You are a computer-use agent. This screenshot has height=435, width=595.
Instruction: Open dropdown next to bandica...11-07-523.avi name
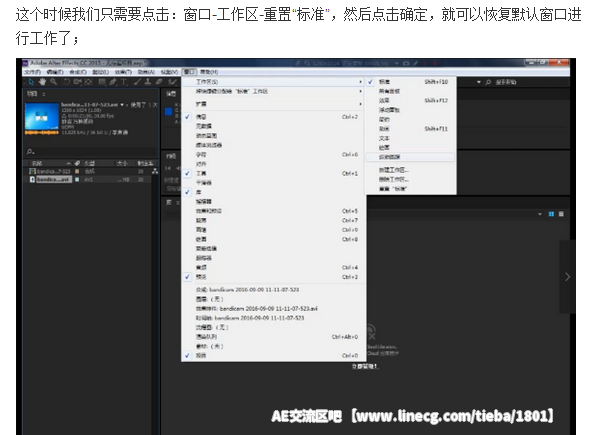click(122, 104)
